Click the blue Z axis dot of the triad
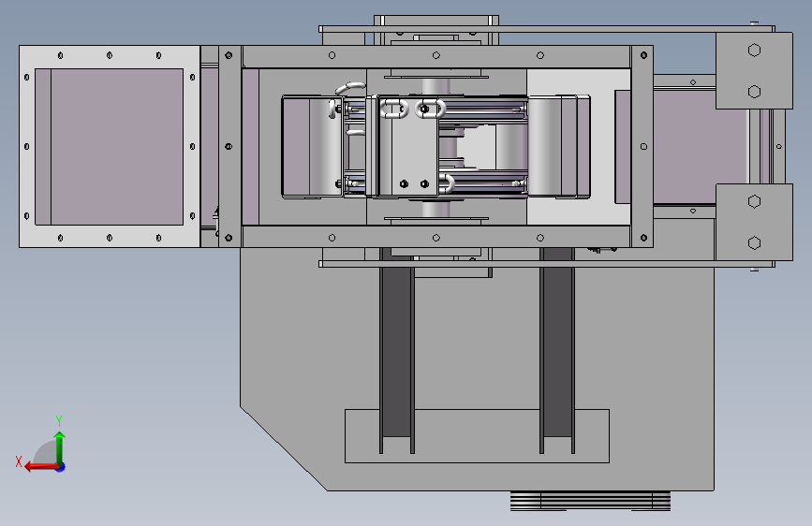The height and width of the screenshot is (526, 812). pyautogui.click(x=61, y=467)
